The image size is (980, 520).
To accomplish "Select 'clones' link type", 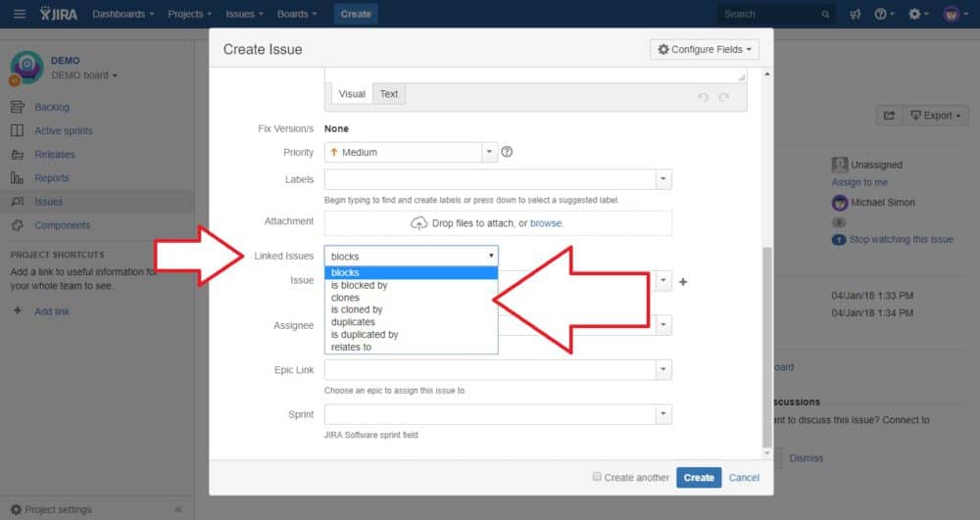I will point(412,298).
